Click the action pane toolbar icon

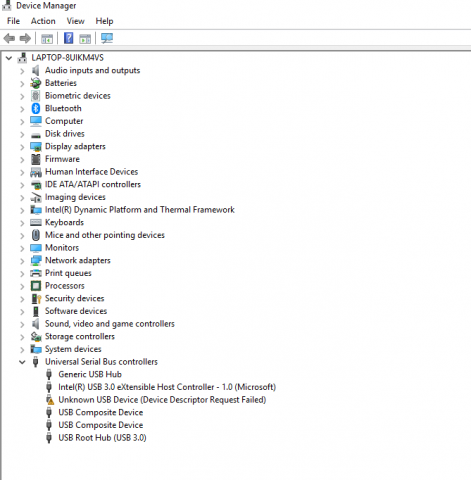(x=85, y=39)
